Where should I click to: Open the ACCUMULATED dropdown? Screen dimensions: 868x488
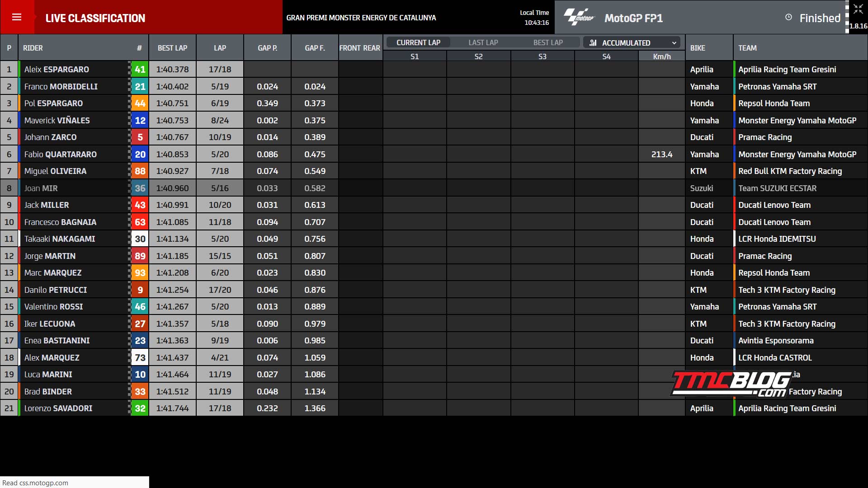[x=632, y=42]
